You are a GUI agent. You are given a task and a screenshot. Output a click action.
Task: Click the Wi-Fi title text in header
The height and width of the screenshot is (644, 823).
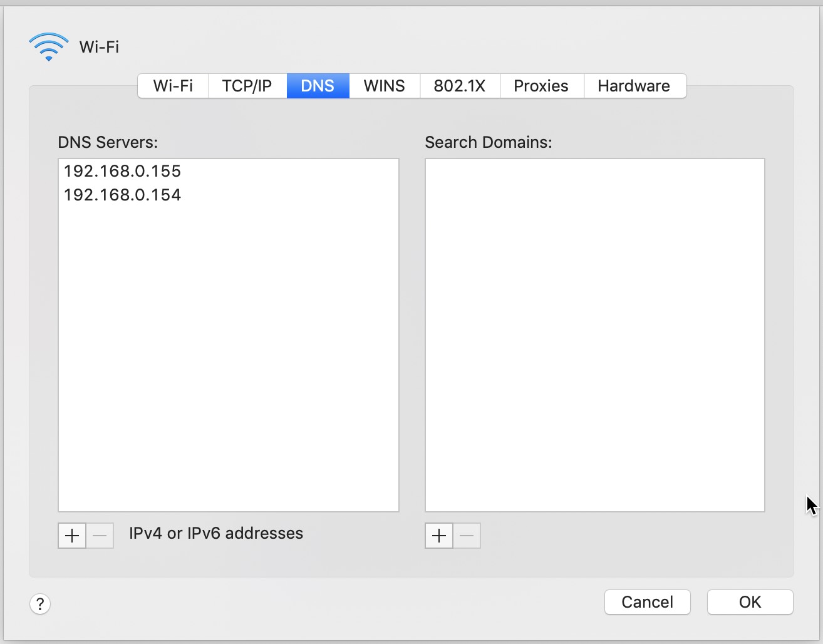pos(99,47)
